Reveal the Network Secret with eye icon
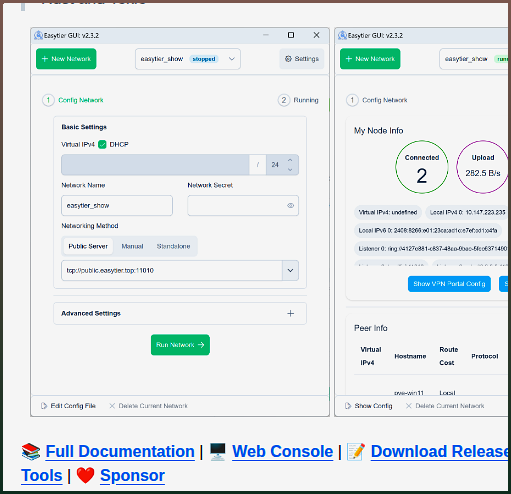Image resolution: width=511 pixels, height=494 pixels. click(x=290, y=206)
